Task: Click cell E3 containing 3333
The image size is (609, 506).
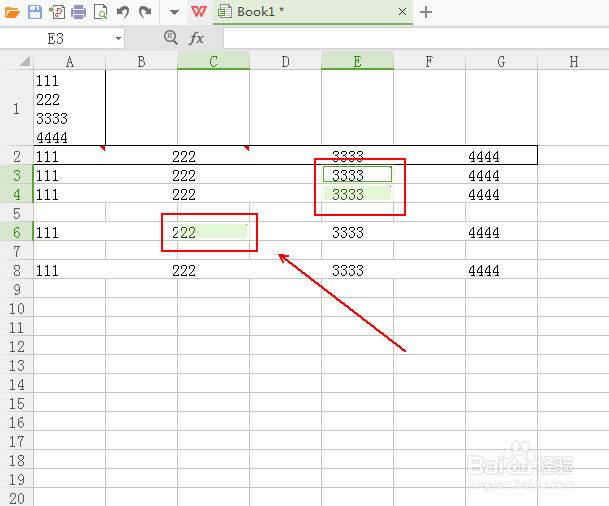Action: [x=357, y=175]
